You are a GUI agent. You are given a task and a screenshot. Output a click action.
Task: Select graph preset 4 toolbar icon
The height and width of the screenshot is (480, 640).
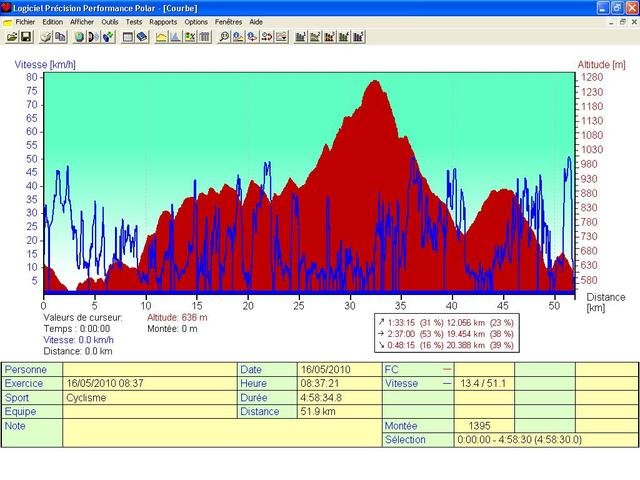344,37
